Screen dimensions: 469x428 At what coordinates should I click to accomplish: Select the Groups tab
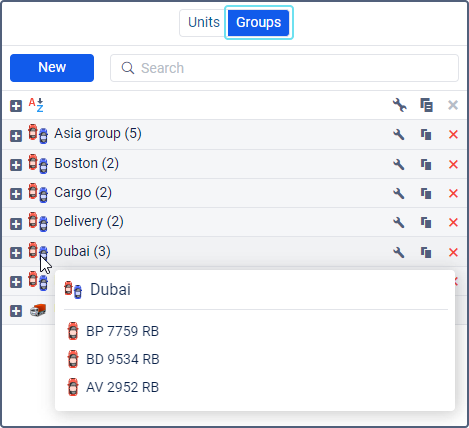[x=259, y=23]
